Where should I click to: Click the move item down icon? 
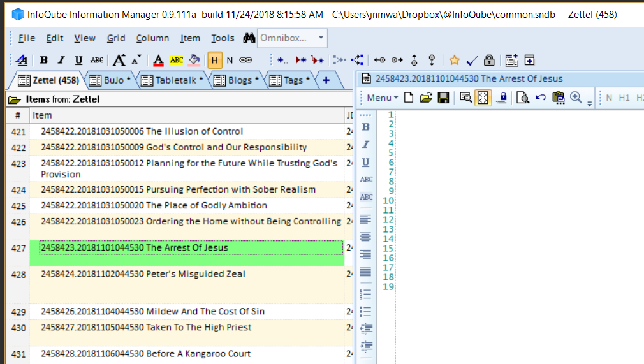[x=432, y=61]
